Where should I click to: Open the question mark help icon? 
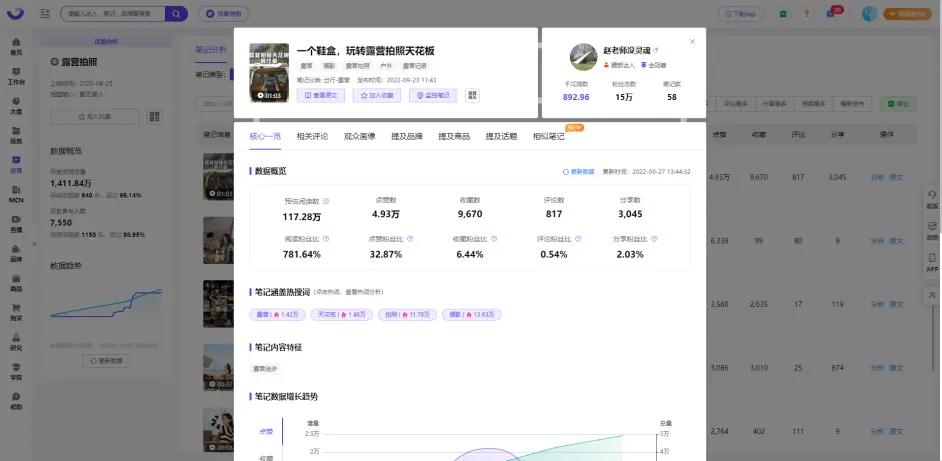(x=806, y=14)
